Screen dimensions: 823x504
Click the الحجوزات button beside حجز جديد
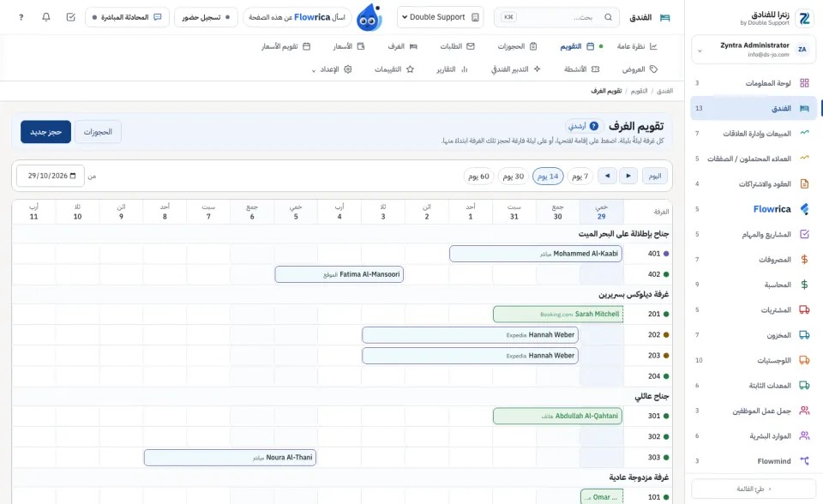click(98, 132)
